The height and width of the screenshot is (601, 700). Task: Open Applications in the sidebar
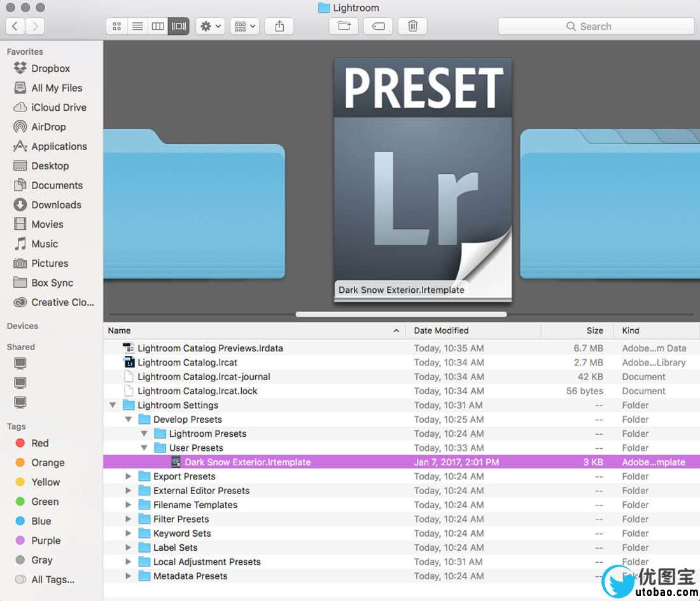pyautogui.click(x=59, y=146)
